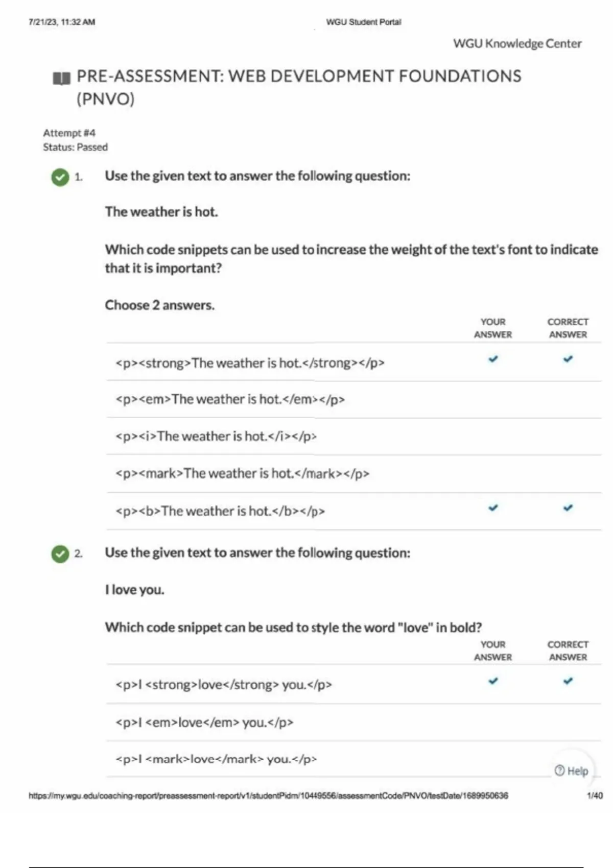Click the book icon beside the assessment title
The image size is (613, 868).
[61, 78]
